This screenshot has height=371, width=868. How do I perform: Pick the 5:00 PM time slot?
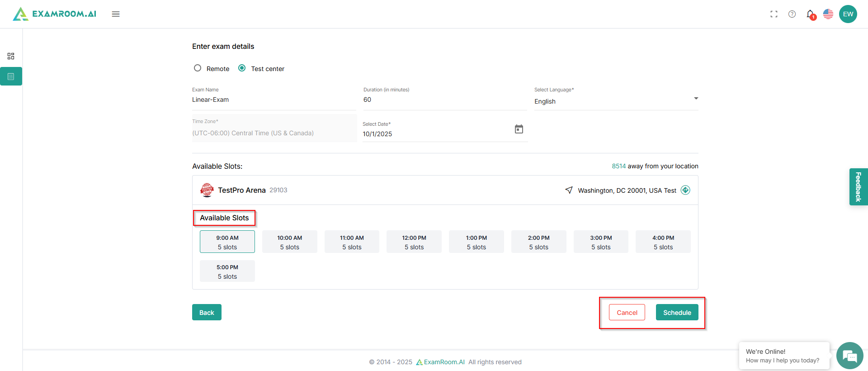coord(227,271)
